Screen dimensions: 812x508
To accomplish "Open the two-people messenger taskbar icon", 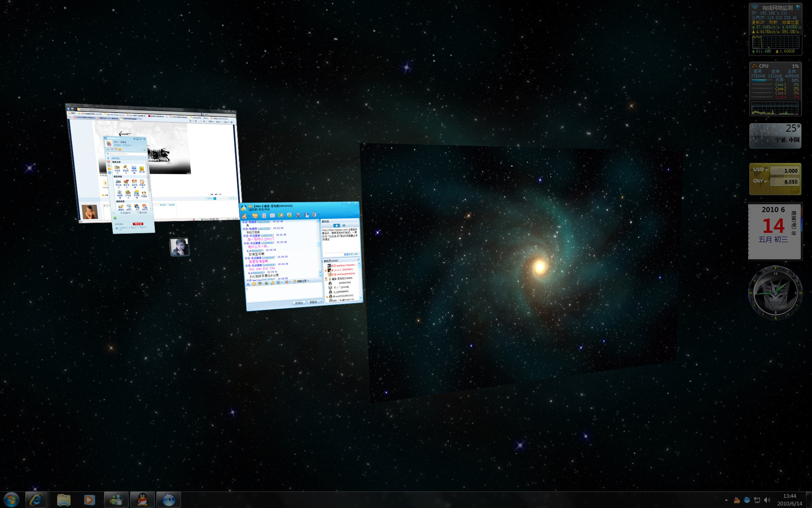I will [116, 500].
